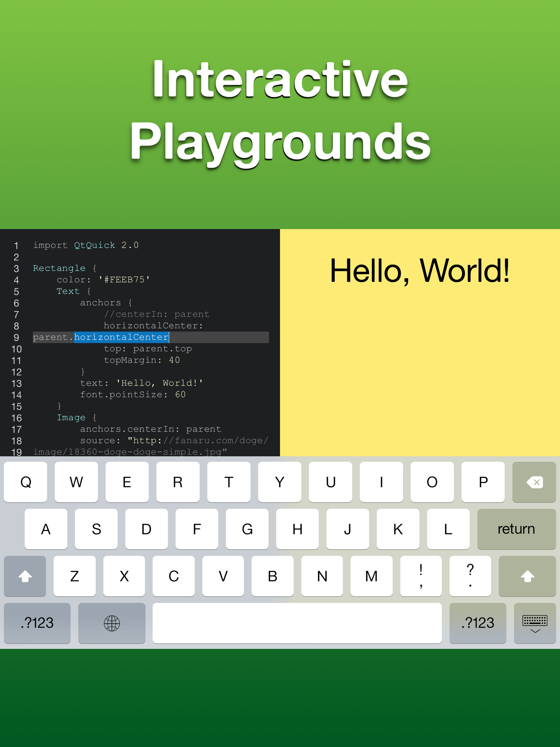The height and width of the screenshot is (747, 560).
Task: Tap the E key
Action: 127,482
